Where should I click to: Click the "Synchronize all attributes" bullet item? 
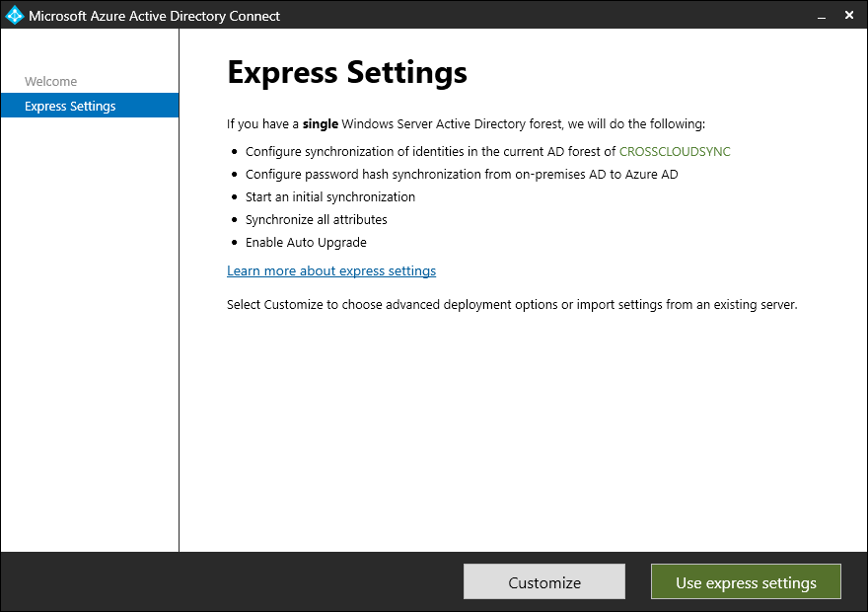[x=317, y=219]
